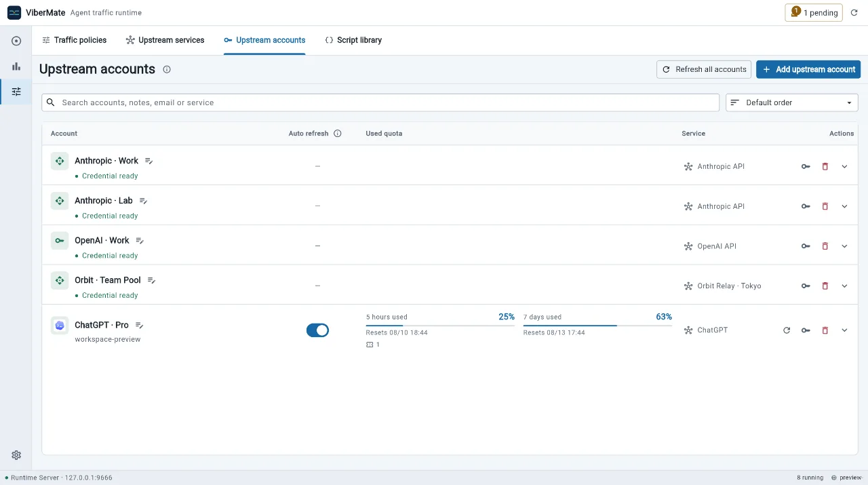Expand the ChatGPT · Pro row
This screenshot has width=868, height=485.
click(844, 330)
